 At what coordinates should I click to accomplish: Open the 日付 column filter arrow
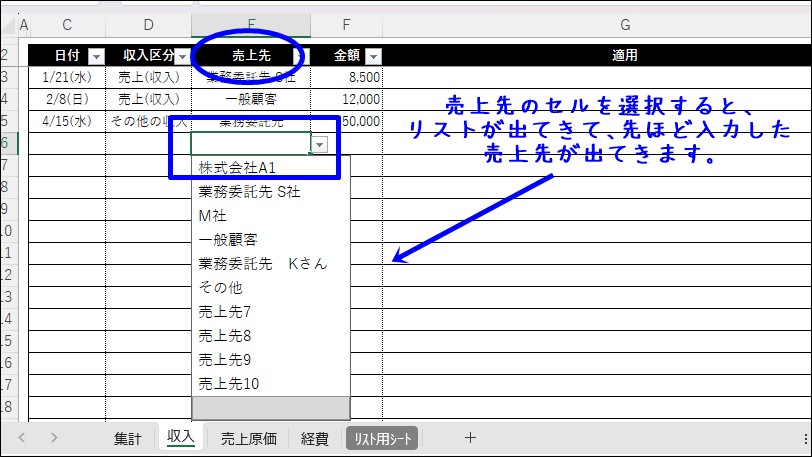97,56
